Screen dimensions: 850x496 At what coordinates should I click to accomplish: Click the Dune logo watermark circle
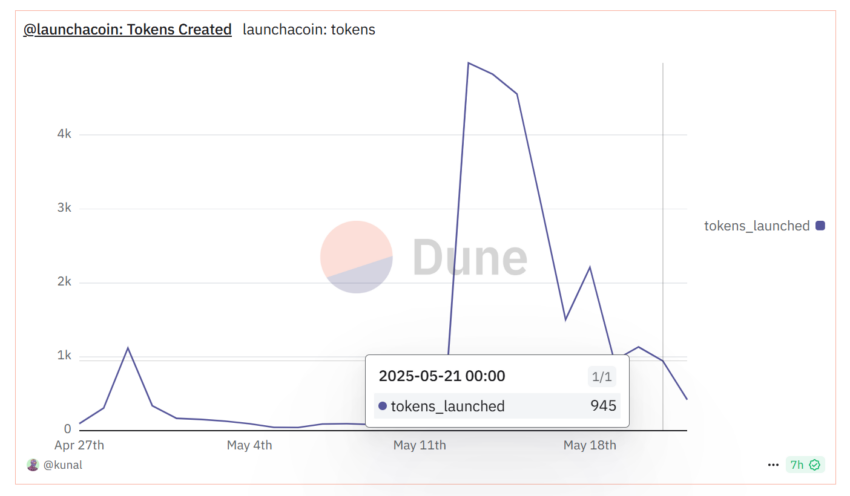pyautogui.click(x=356, y=258)
